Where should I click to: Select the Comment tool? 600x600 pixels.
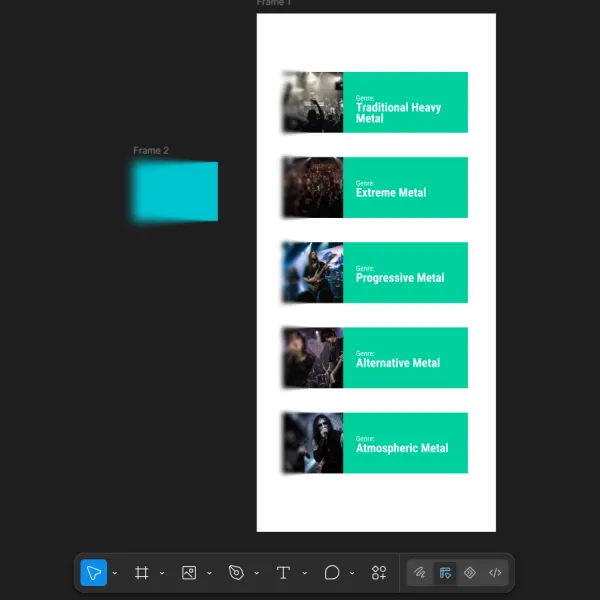[x=332, y=572]
